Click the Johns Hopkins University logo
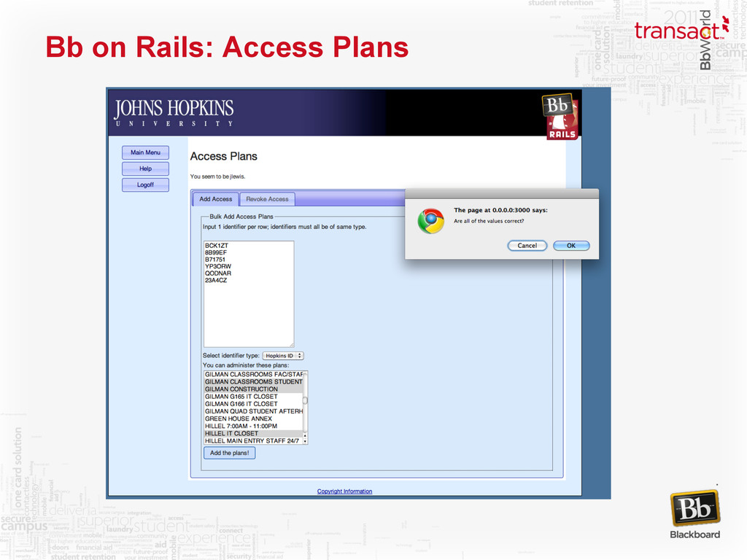The width and height of the screenshot is (747, 560). coord(174,113)
